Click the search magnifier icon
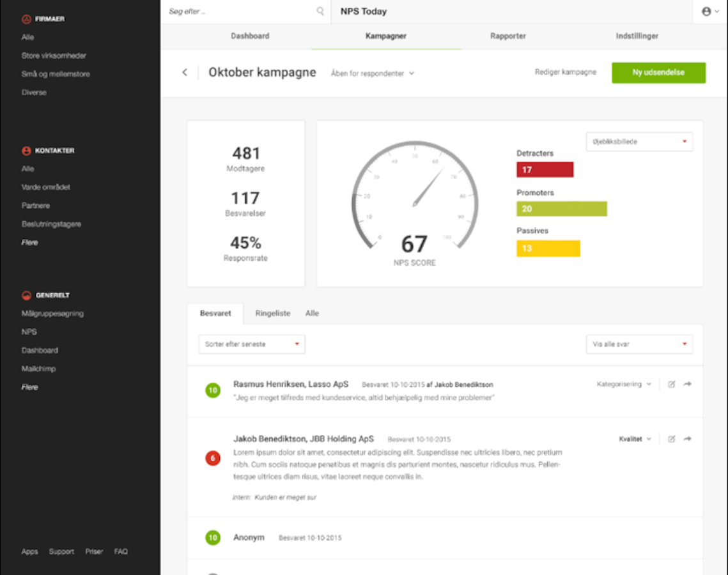This screenshot has width=728, height=575. click(320, 11)
